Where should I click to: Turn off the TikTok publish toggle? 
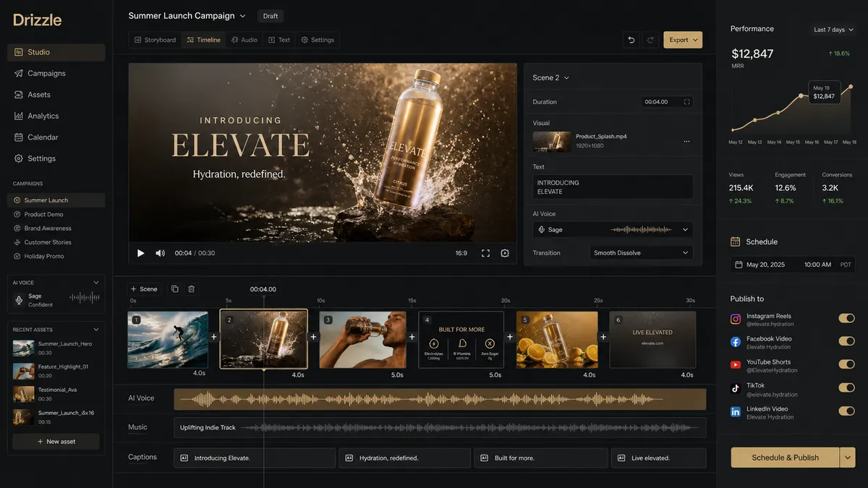[846, 388]
